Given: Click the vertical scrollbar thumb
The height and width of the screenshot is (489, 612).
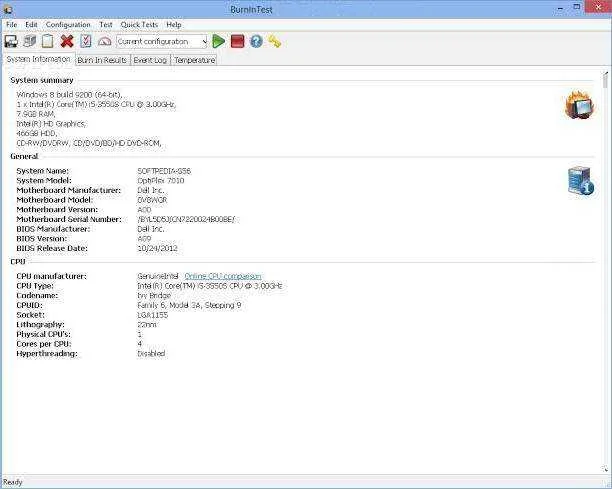Looking at the screenshot, I should [605, 82].
